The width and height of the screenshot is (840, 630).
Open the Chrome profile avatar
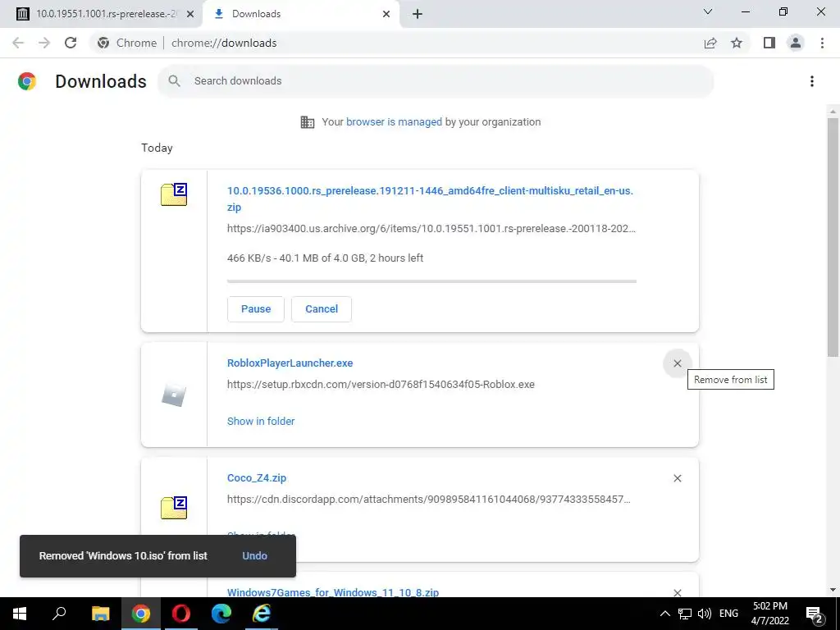796,43
